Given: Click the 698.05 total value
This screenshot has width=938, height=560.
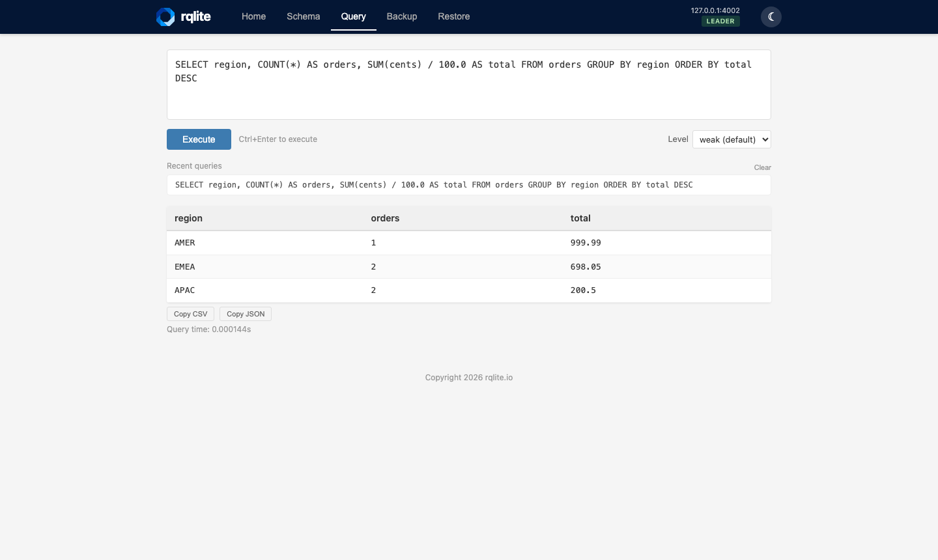Looking at the screenshot, I should click(x=586, y=266).
